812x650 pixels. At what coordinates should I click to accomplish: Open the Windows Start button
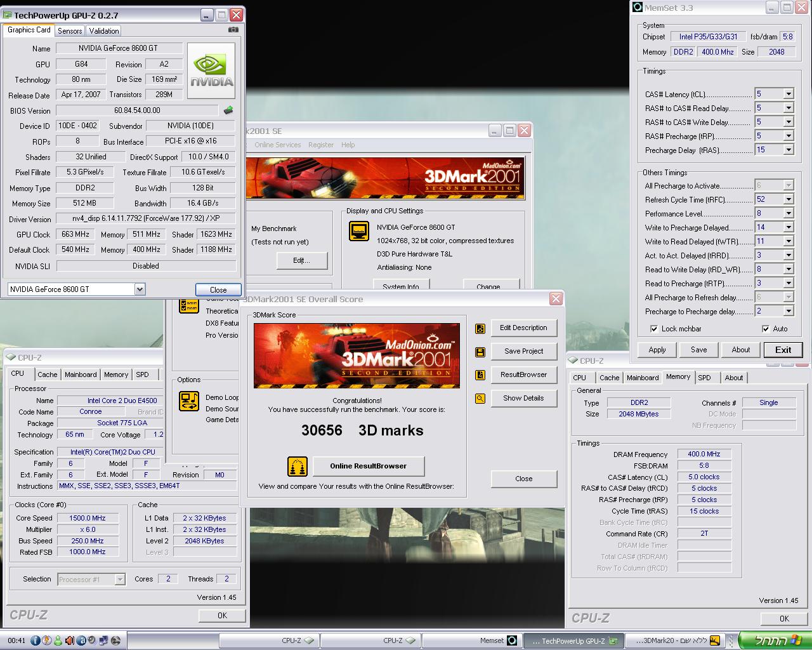775,640
